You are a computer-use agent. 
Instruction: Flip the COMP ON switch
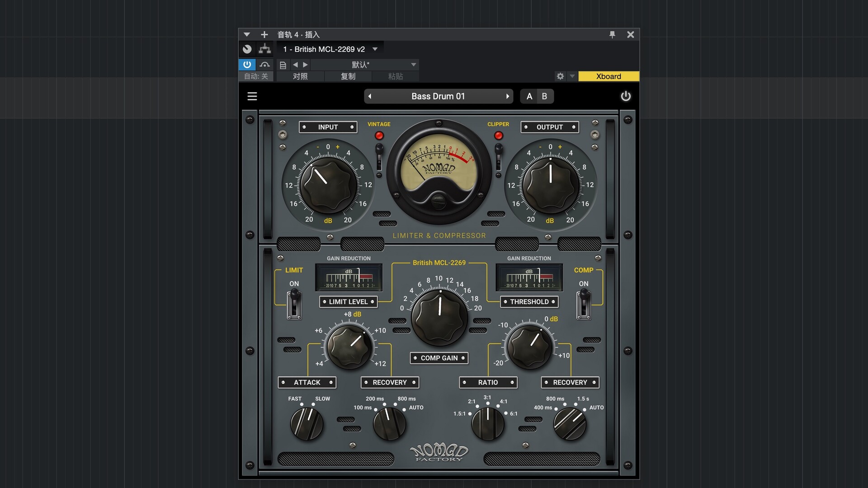click(584, 305)
